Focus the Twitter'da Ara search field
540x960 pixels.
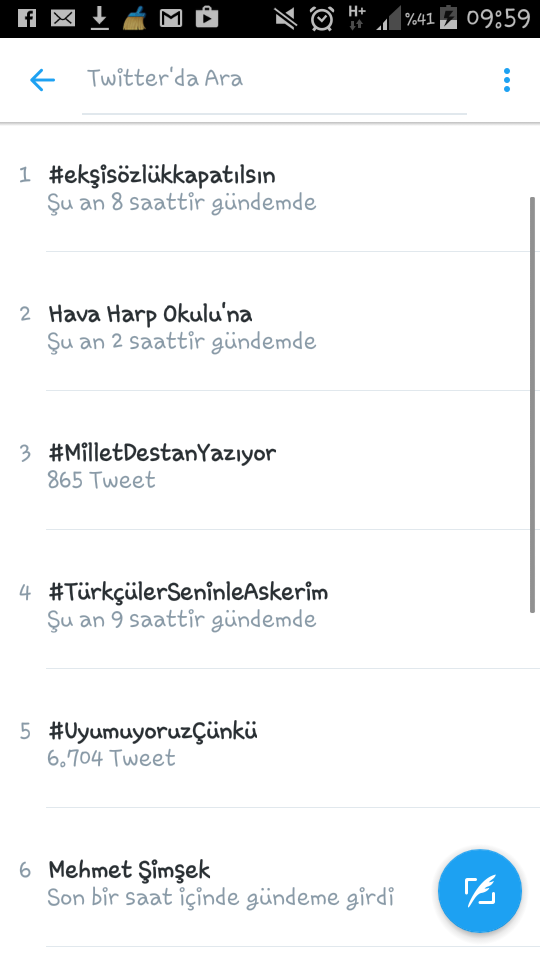tap(274, 80)
